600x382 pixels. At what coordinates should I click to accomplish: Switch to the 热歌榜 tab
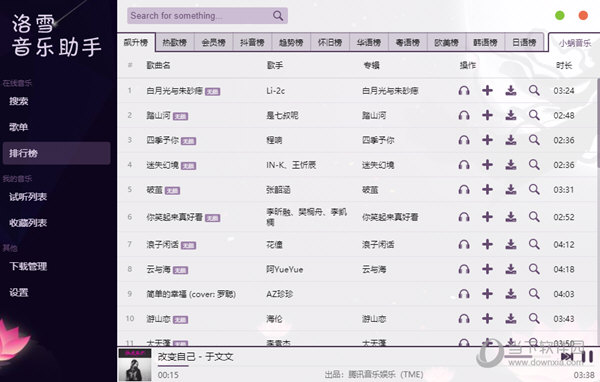pyautogui.click(x=174, y=42)
